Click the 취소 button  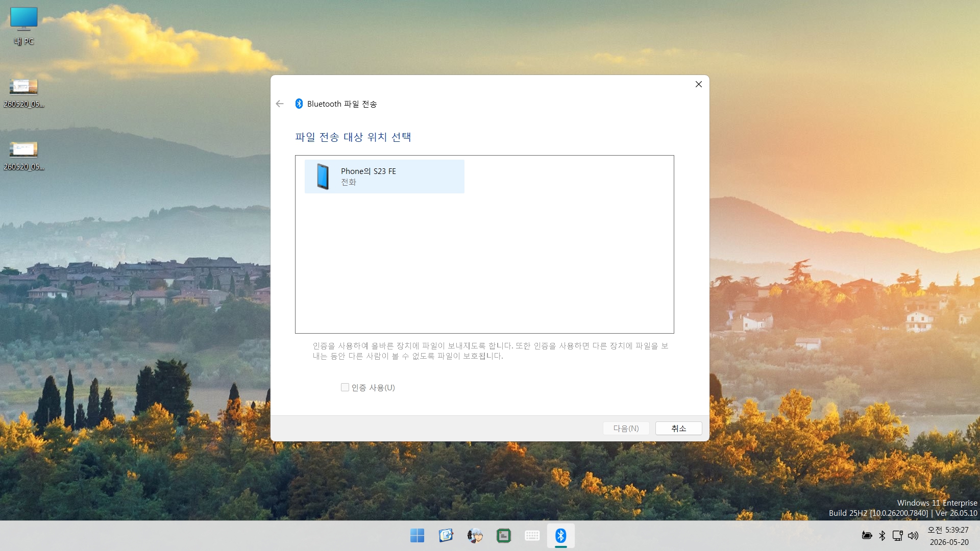[x=678, y=428]
